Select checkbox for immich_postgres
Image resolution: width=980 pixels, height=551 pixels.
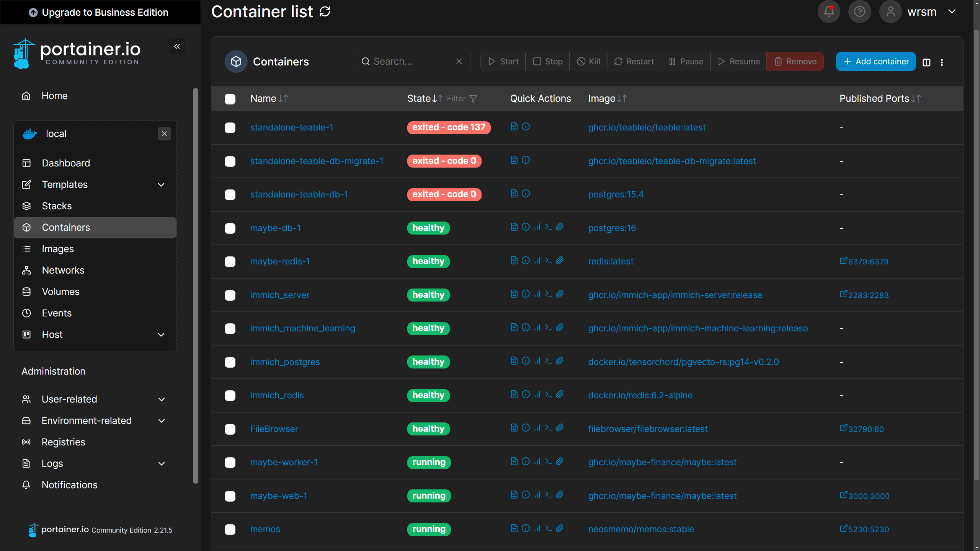(x=230, y=362)
